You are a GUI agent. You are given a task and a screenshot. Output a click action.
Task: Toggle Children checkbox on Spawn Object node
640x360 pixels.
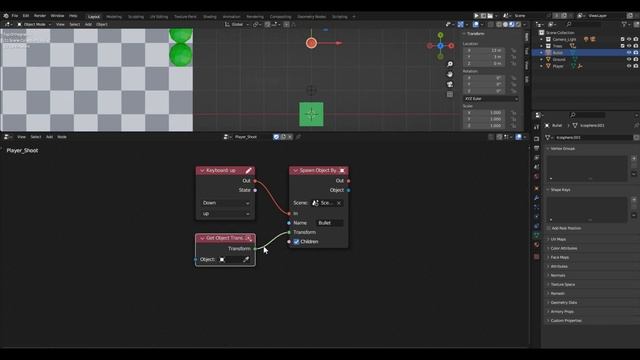point(296,242)
